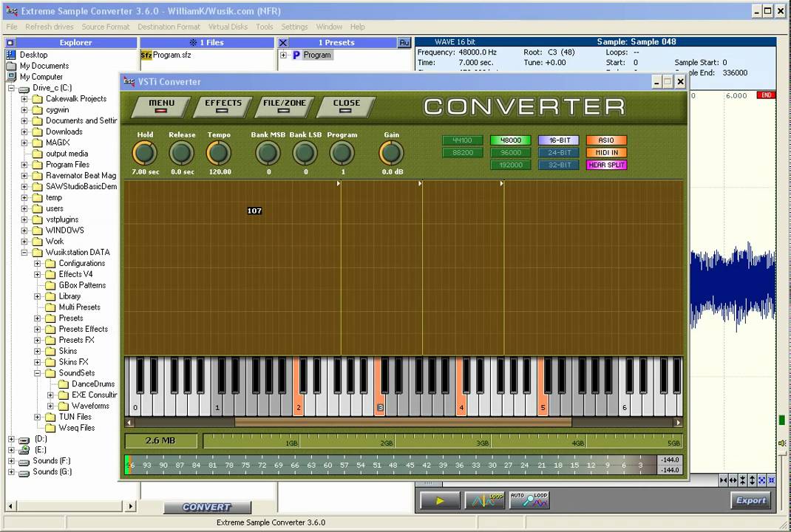Screen dimensions: 791x532
Task: Expand the Program preset node
Action: point(284,55)
